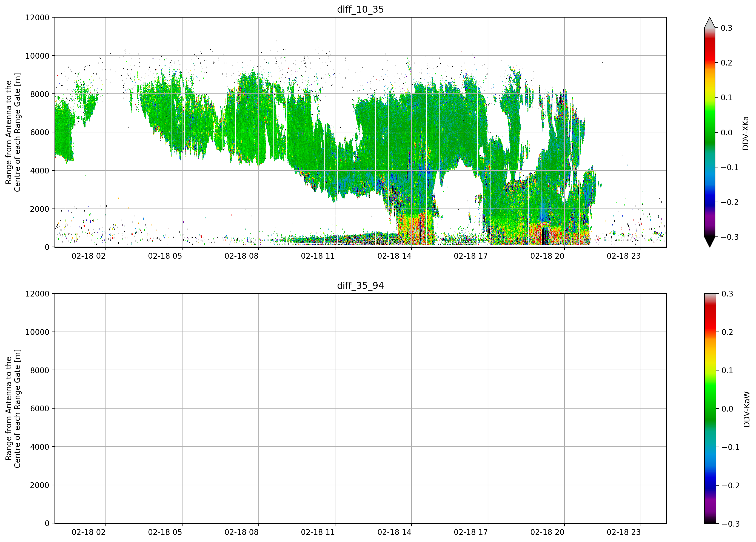Click the y-axis range label of diff_10_35 plot
This screenshot has height=542, width=756.
[13, 132]
